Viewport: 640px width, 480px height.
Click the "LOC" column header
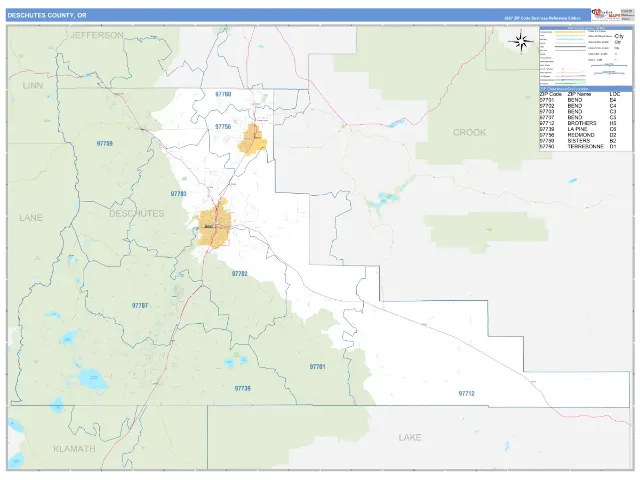(x=615, y=94)
